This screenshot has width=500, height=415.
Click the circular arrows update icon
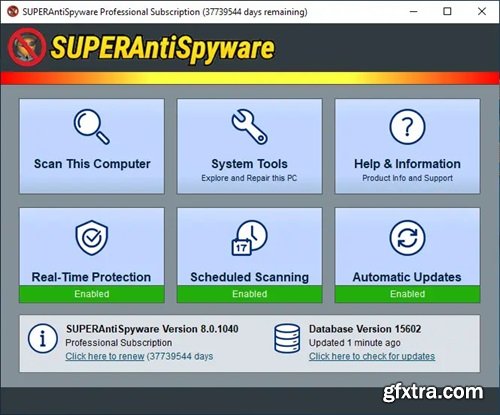click(407, 238)
